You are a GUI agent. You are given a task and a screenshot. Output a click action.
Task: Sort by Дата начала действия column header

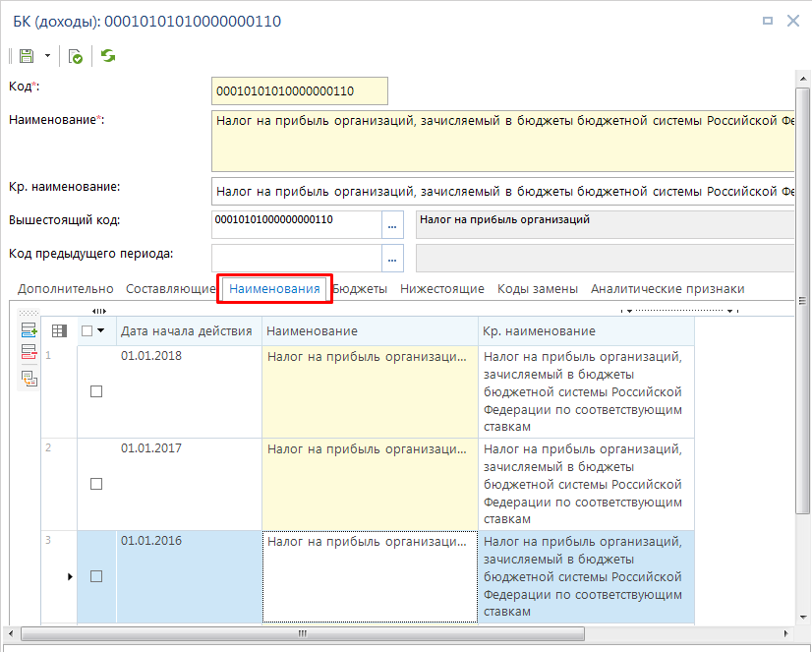[x=187, y=331]
